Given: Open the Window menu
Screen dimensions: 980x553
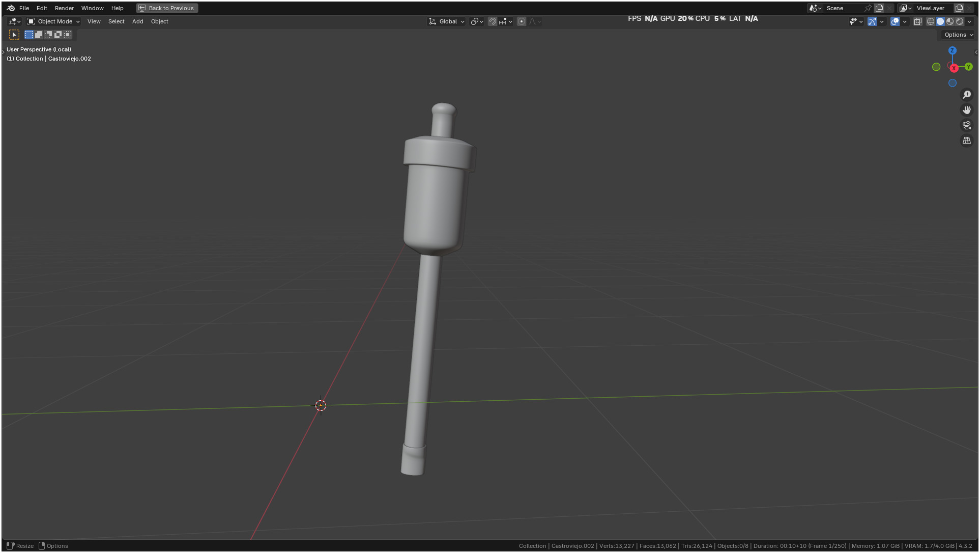Looking at the screenshot, I should 92,8.
